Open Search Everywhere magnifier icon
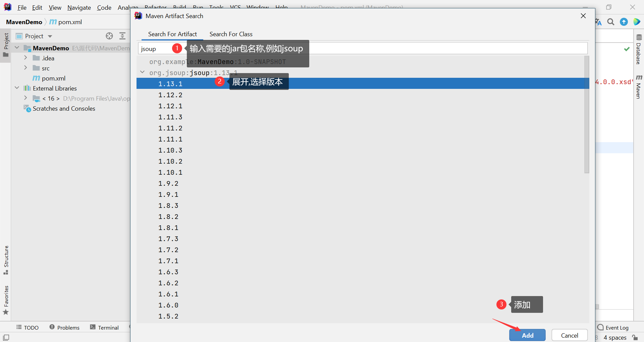The image size is (644, 342). 611,22
